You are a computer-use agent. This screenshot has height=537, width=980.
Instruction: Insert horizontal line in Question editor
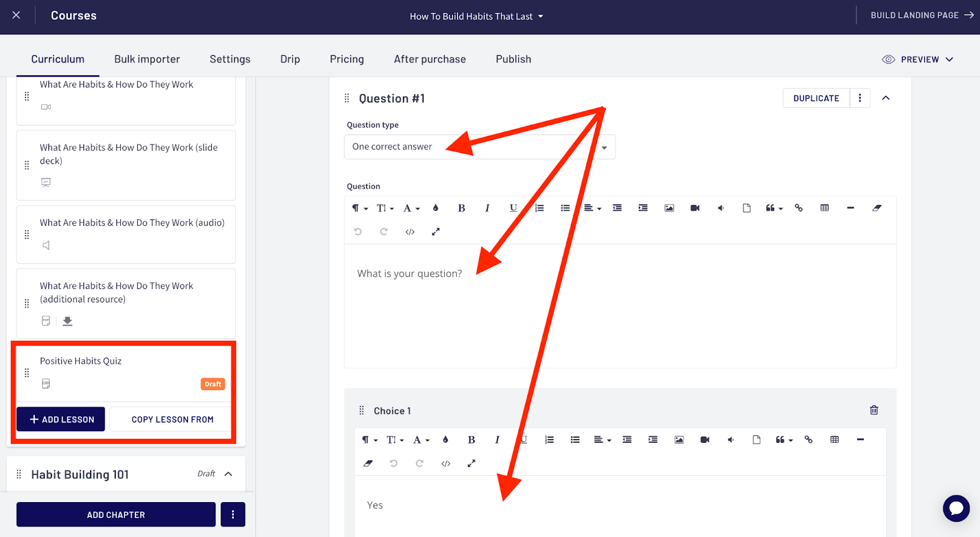tap(851, 208)
